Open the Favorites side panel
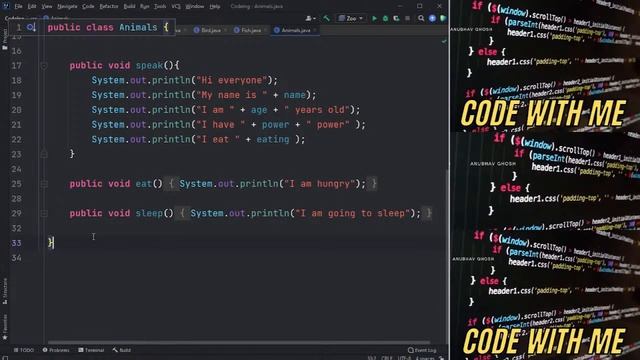640x360 pixels. click(x=5, y=327)
